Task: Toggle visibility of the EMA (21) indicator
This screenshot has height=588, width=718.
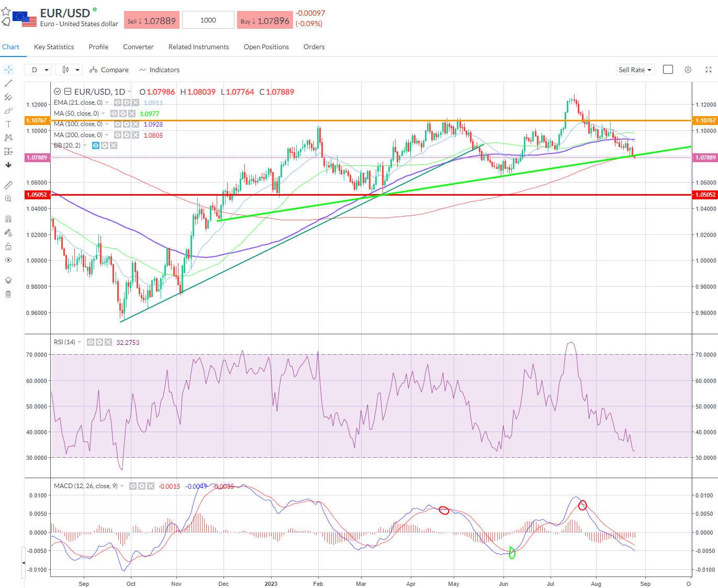Action: click(x=118, y=103)
